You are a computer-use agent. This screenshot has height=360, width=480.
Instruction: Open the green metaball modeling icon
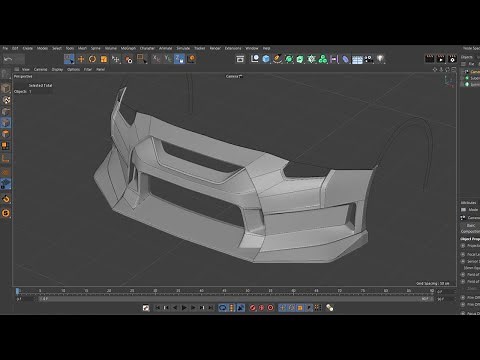click(x=323, y=59)
